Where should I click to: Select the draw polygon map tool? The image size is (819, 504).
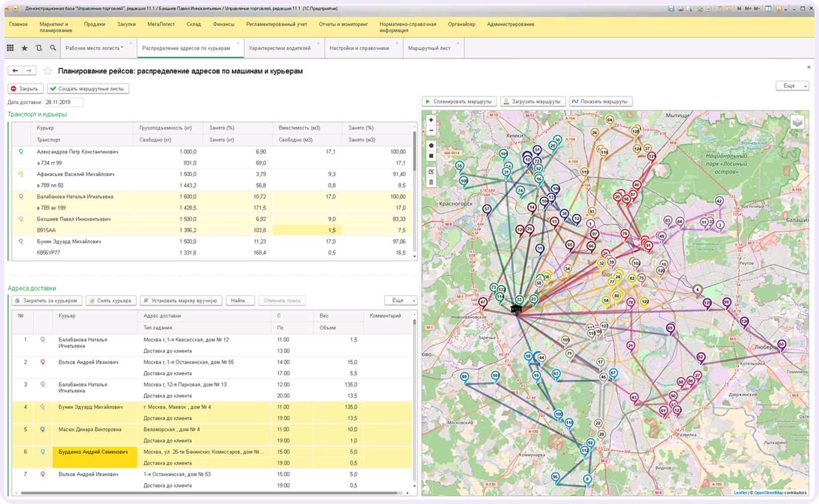431,146
